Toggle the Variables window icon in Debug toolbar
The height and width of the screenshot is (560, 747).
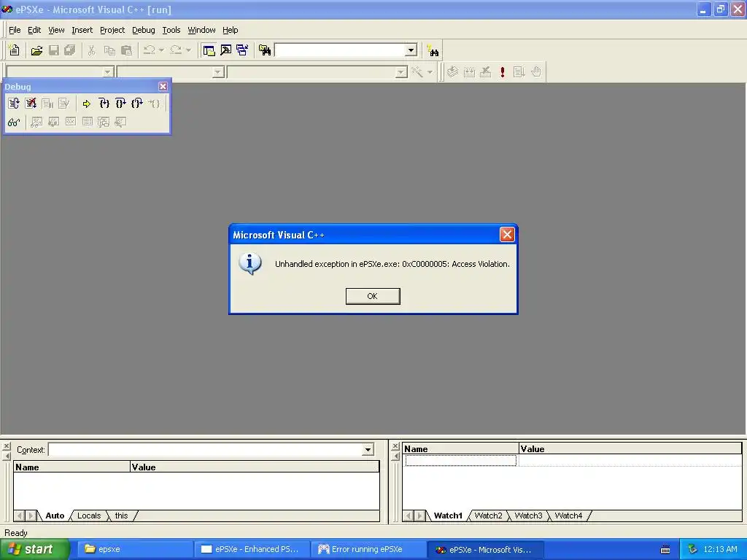point(53,122)
